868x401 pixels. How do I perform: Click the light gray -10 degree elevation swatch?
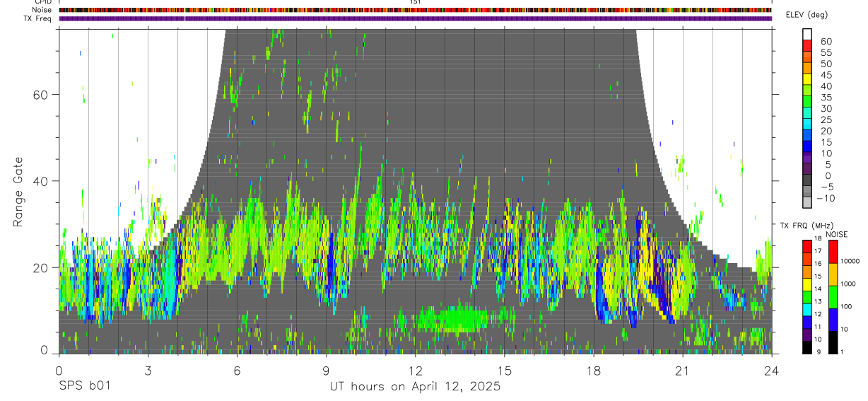(807, 202)
